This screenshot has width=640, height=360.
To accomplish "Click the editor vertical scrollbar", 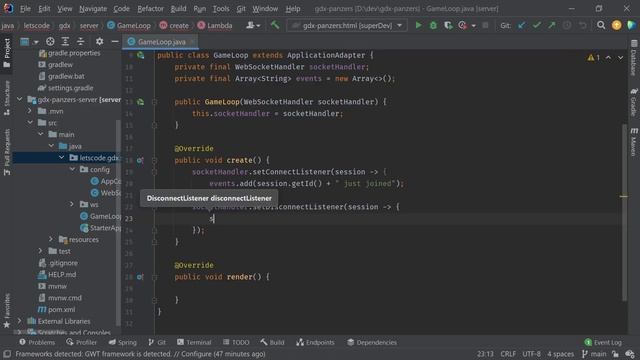I will point(624,212).
